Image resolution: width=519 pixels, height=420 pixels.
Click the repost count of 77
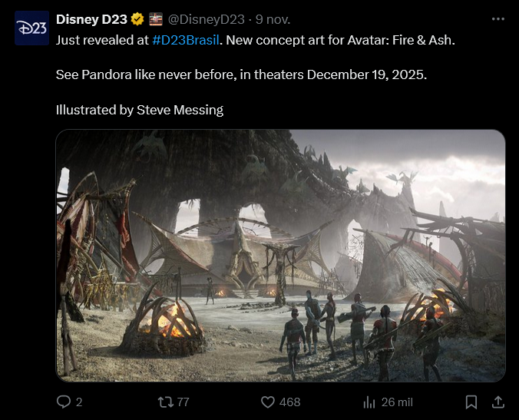[183, 402]
